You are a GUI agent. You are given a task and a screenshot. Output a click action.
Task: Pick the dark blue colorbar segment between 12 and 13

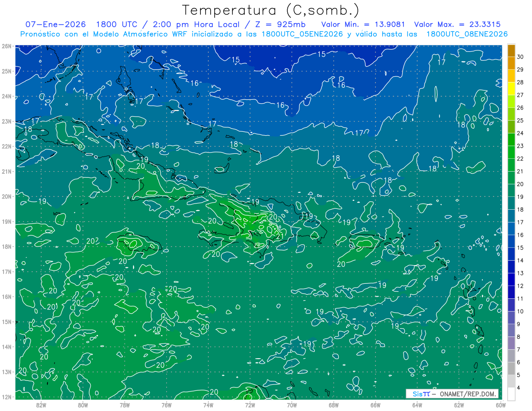[x=511, y=280]
